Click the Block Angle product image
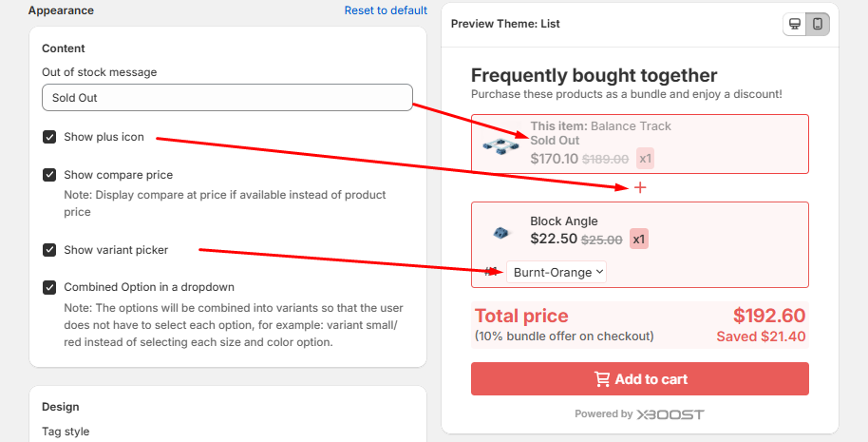Viewport: 868px width, 442px height. click(500, 232)
